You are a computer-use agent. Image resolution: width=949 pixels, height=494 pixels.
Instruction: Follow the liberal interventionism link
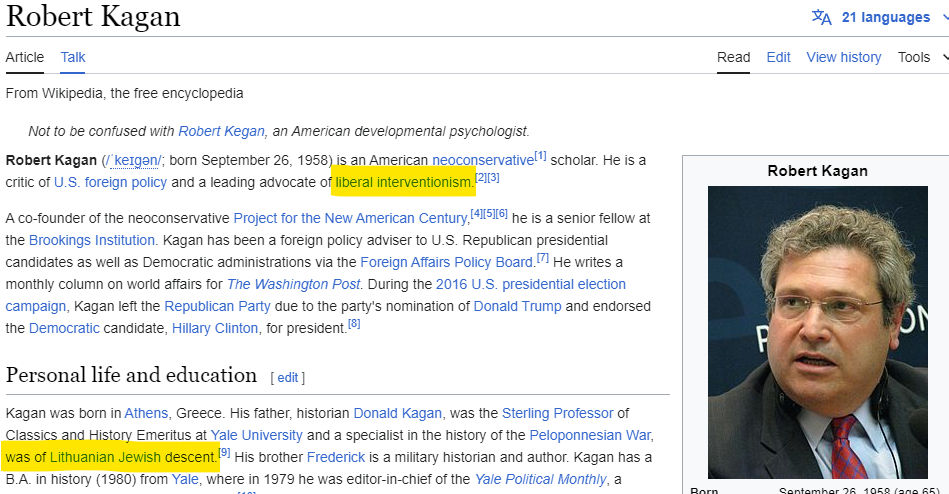[403, 182]
